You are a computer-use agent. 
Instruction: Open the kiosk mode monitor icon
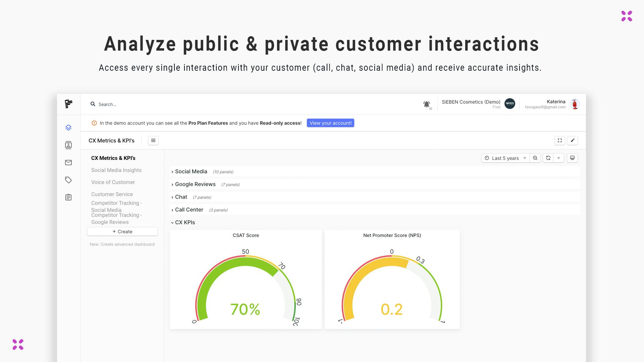(x=572, y=158)
